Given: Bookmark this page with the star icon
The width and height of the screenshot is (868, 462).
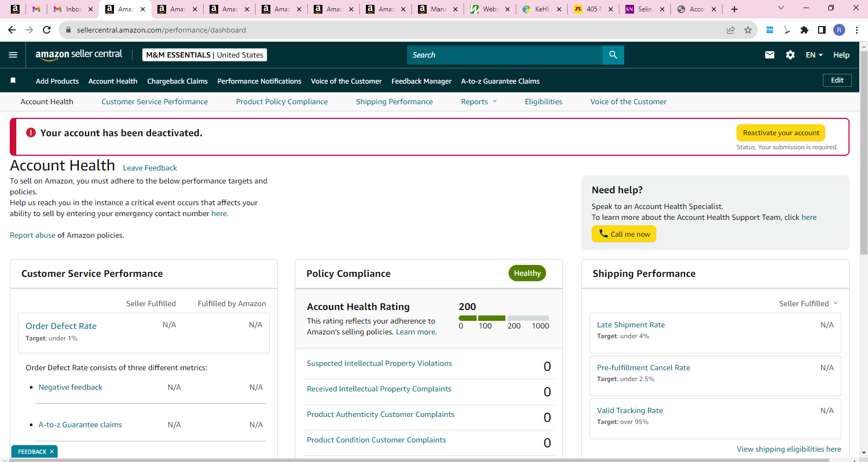Looking at the screenshot, I should pyautogui.click(x=748, y=30).
